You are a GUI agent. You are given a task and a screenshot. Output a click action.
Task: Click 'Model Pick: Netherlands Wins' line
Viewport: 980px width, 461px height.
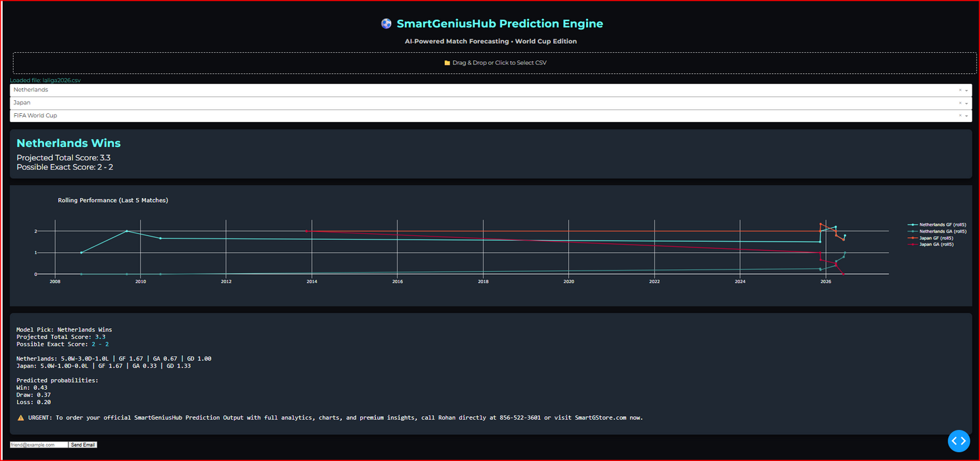click(x=64, y=330)
